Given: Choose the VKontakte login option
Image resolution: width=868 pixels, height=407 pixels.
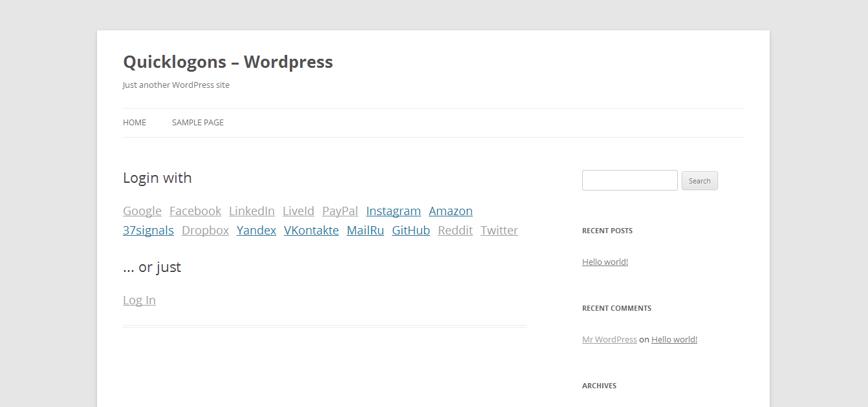Looking at the screenshot, I should pyautogui.click(x=311, y=231).
